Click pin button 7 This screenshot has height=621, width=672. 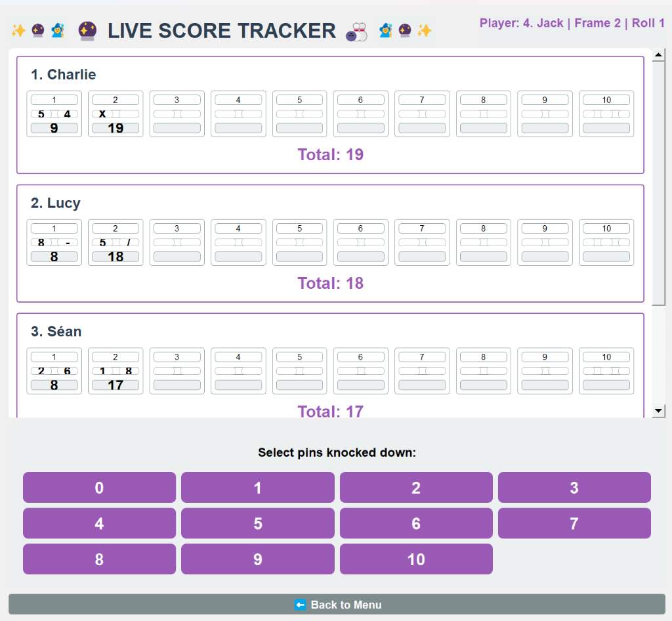pyautogui.click(x=574, y=523)
